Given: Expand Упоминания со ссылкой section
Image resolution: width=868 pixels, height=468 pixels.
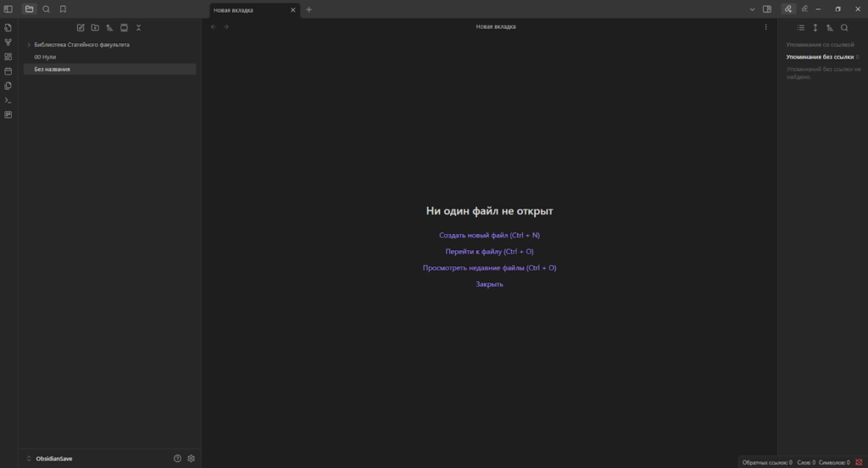Looking at the screenshot, I should [820, 45].
